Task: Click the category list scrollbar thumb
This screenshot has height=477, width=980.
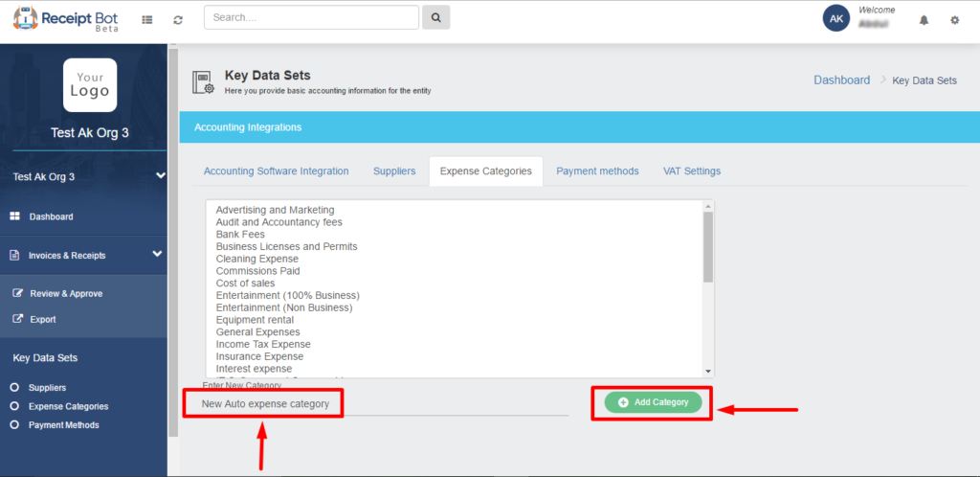Action: [708, 247]
